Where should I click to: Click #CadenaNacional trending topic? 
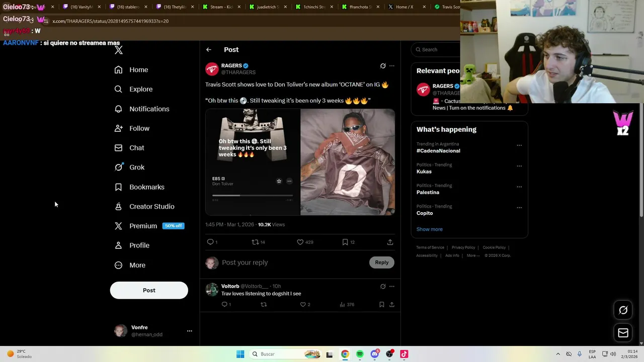438,151
